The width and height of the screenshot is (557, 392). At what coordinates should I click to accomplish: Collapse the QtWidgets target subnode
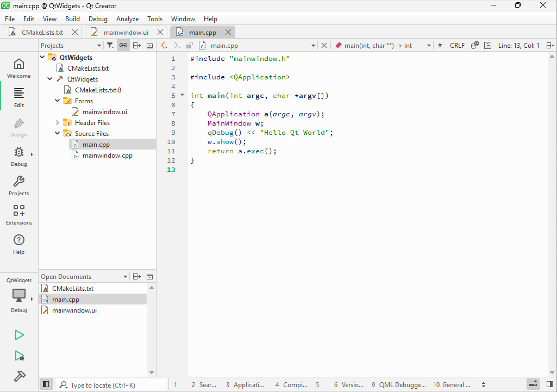click(x=50, y=79)
